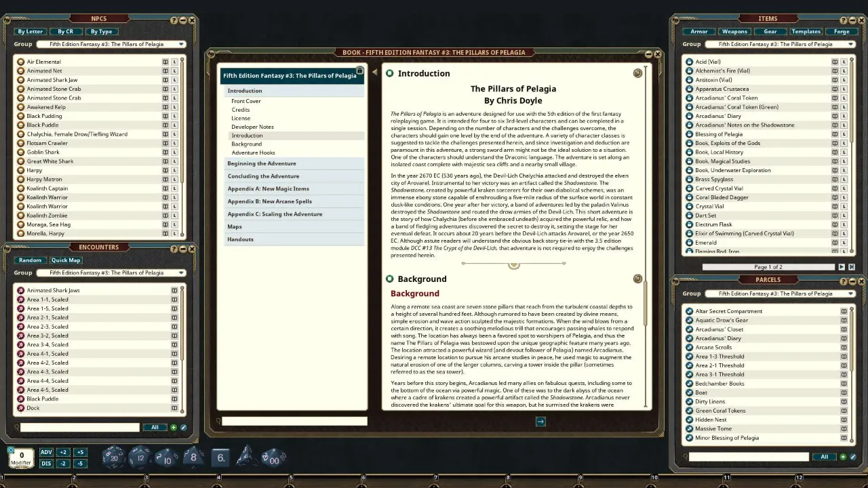This screenshot has height=488, width=868.
Task: Open the Items Group dropdown
Action: (x=780, y=44)
